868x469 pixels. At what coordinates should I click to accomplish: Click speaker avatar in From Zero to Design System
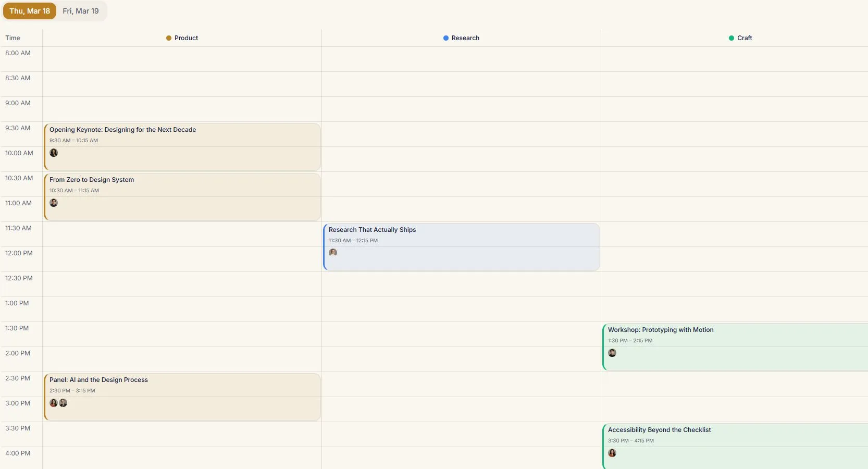click(54, 203)
